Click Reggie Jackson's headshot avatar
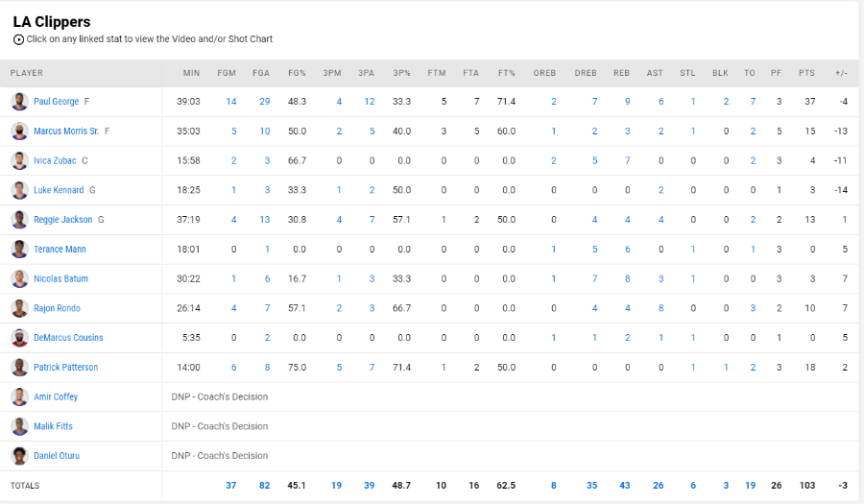 pyautogui.click(x=19, y=219)
